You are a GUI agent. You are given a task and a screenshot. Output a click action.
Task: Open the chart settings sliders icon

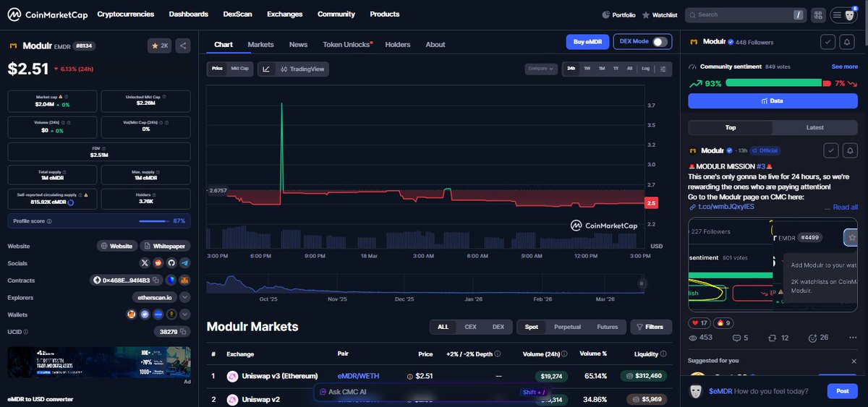[x=663, y=69]
